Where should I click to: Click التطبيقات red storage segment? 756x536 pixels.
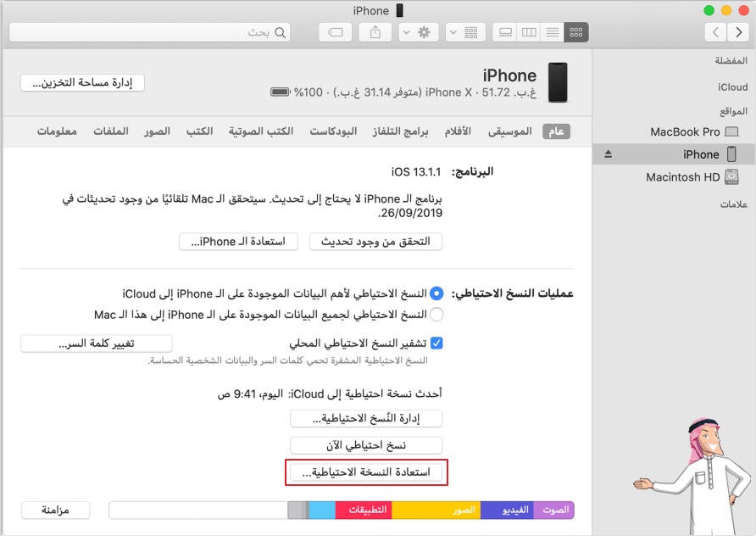click(x=364, y=510)
